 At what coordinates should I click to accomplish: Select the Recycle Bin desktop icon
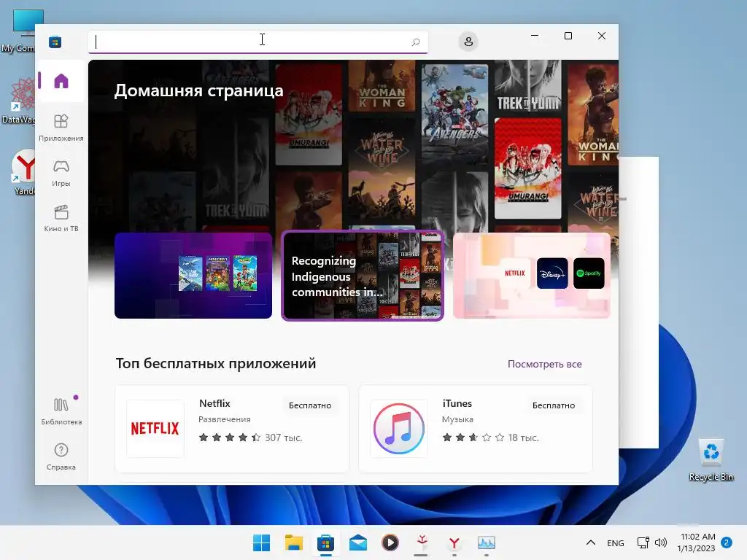(711, 460)
